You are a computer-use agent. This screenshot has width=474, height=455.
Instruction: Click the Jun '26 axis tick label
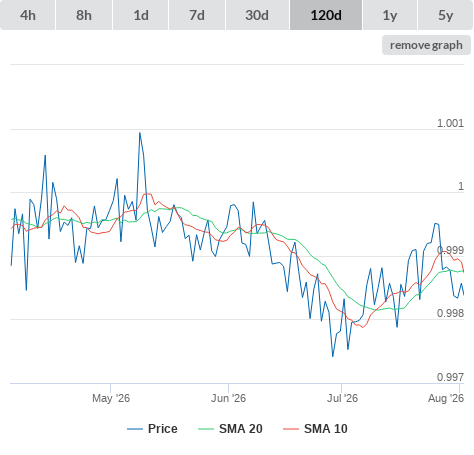(x=228, y=398)
